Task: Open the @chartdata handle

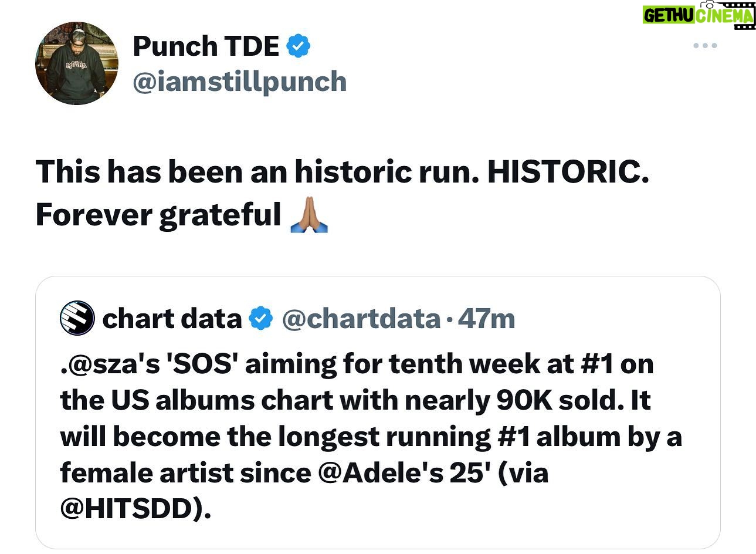Action: (x=361, y=319)
